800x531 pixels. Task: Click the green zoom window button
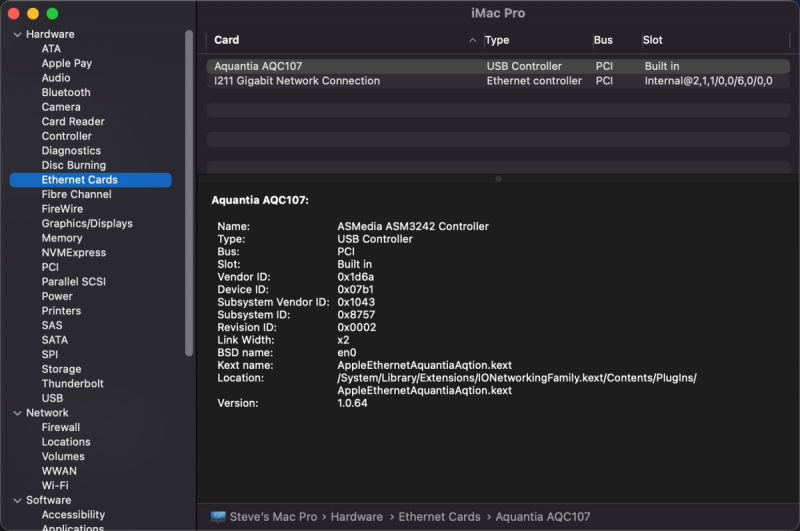(x=52, y=14)
